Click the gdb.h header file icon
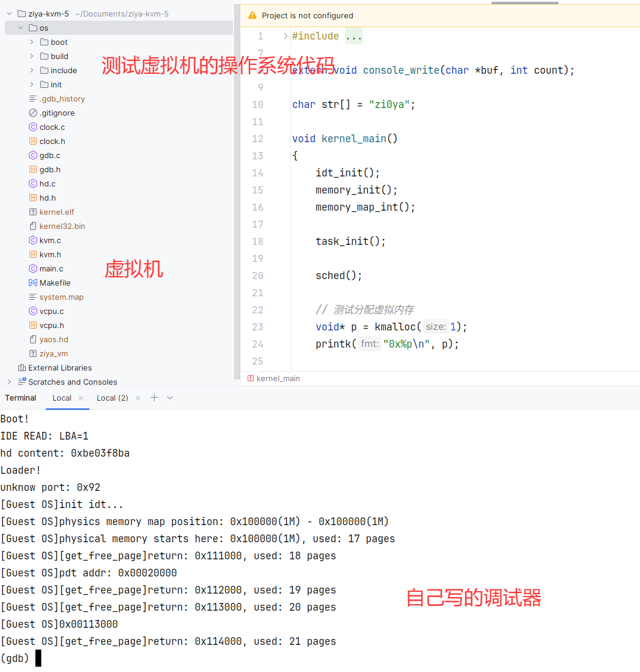The image size is (640, 672). point(33,169)
